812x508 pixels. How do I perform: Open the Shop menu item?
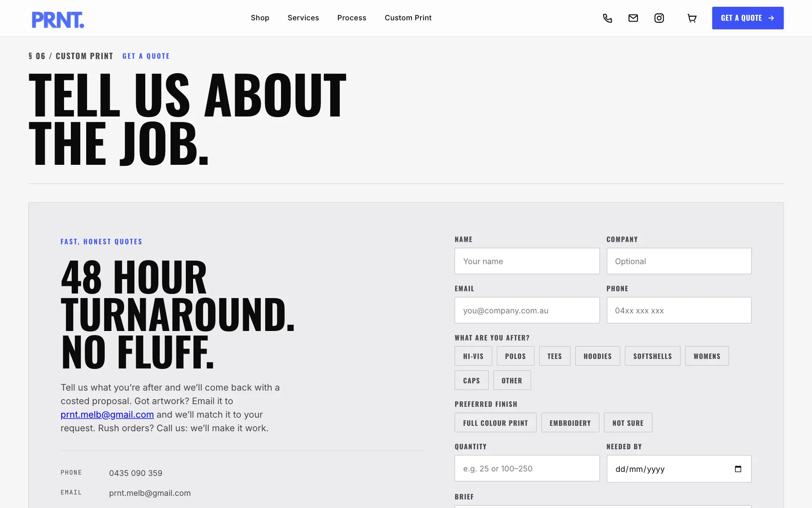point(260,18)
